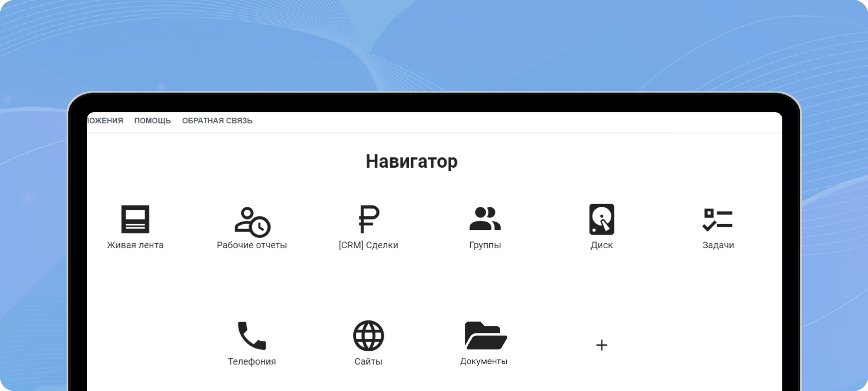
Task: Open the Диск hard drive icon
Action: point(601,219)
